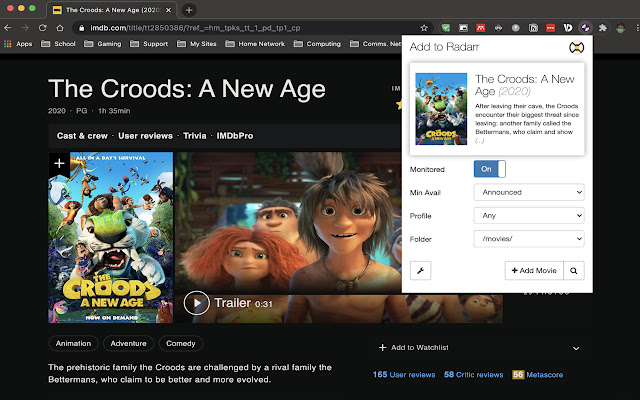Open the 165 User reviews link
The image size is (640, 400).
pyautogui.click(x=404, y=375)
